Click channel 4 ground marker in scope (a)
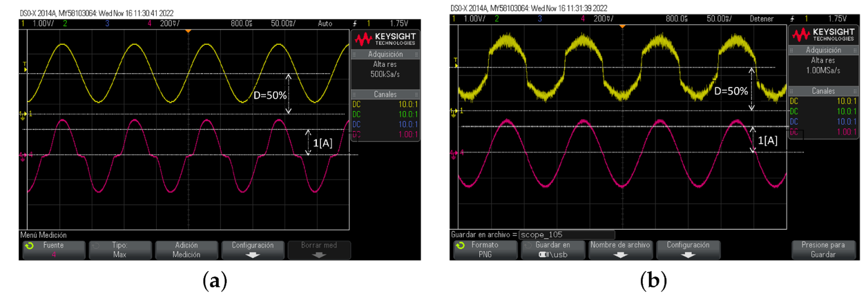This screenshot has width=868, height=298. [22, 155]
